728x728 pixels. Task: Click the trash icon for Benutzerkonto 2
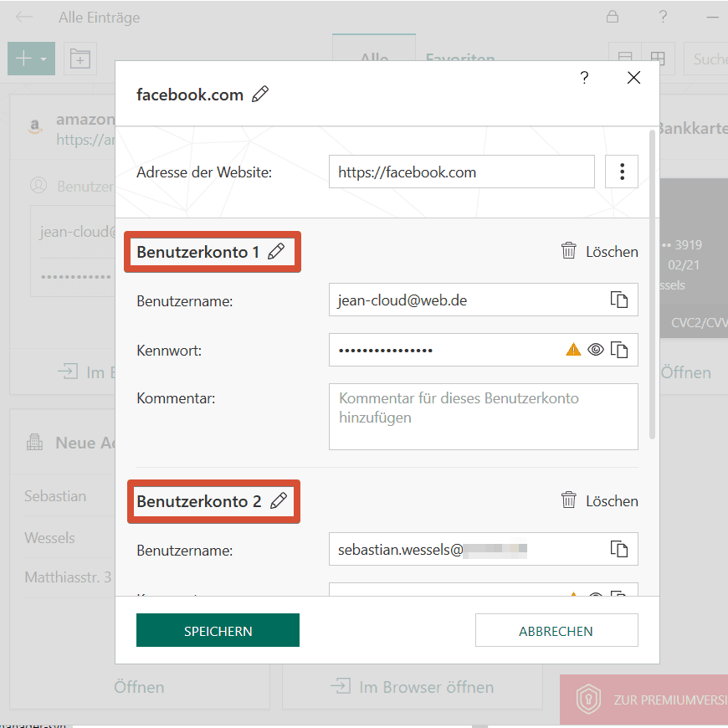(x=569, y=500)
